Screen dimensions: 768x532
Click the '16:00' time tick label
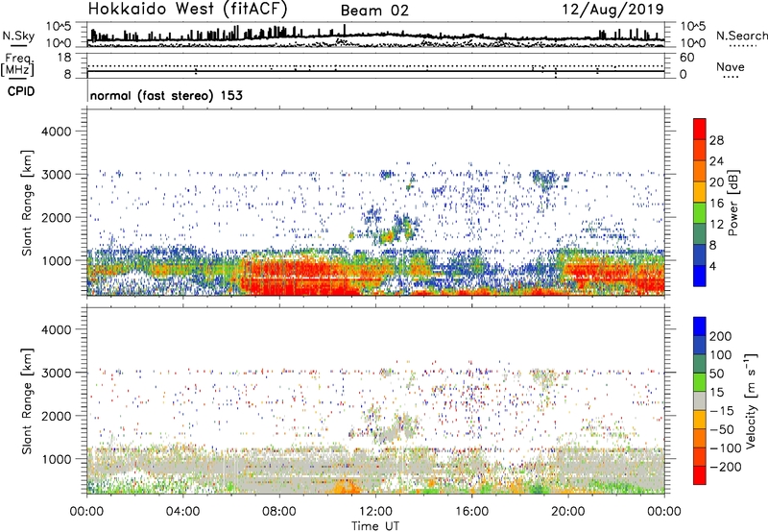(x=471, y=512)
